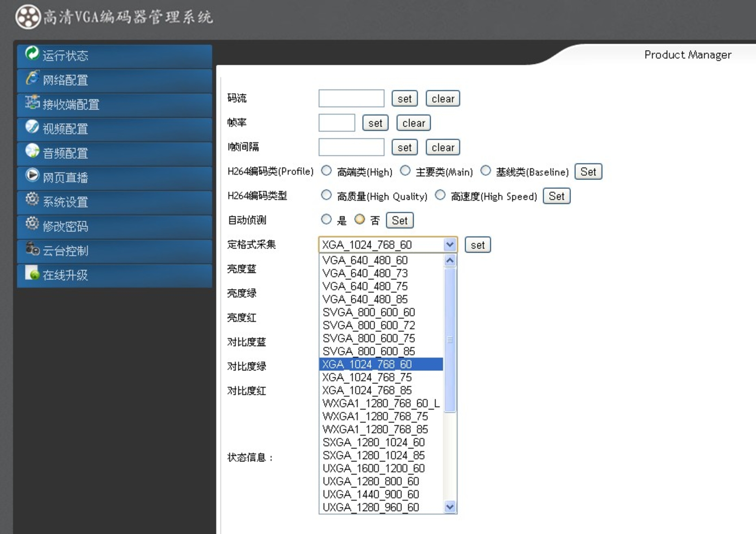Viewport: 756px width, 534px height.
Task: Click the 视频配置 globe icon
Action: [32, 126]
